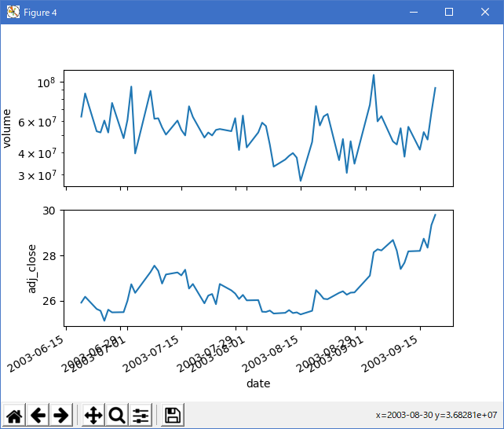The height and width of the screenshot is (429, 504).
Task: Select the Zoom to rectangle tool
Action: 117,415
